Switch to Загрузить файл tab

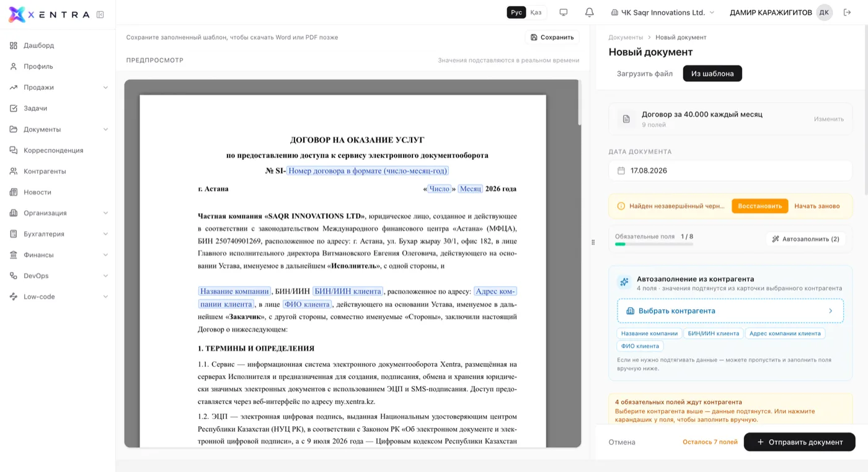645,74
